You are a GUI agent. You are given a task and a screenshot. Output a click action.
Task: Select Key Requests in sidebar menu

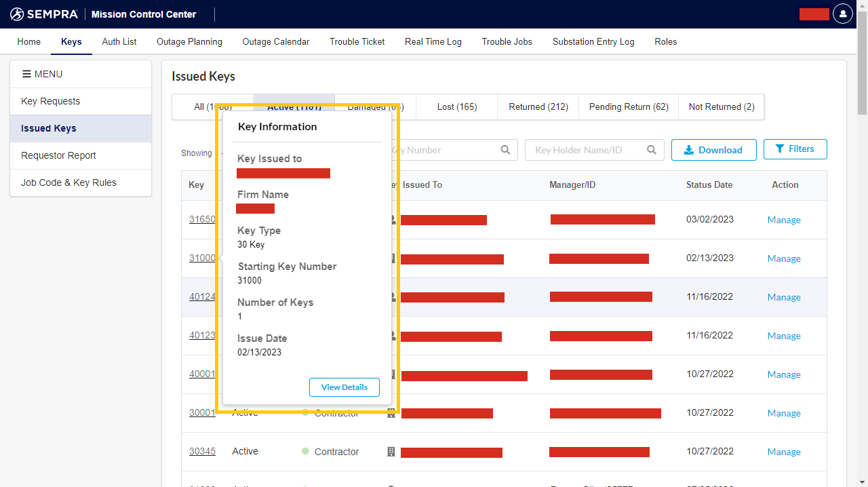pos(51,101)
